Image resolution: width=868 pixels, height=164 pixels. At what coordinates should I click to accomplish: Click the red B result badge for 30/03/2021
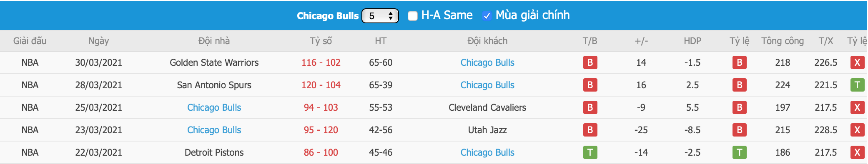click(x=590, y=62)
